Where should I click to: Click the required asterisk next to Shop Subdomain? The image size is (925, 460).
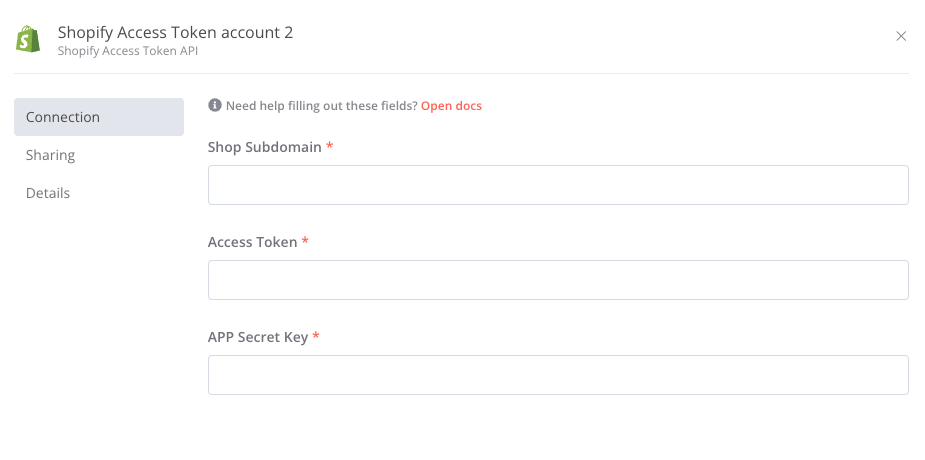point(330,146)
